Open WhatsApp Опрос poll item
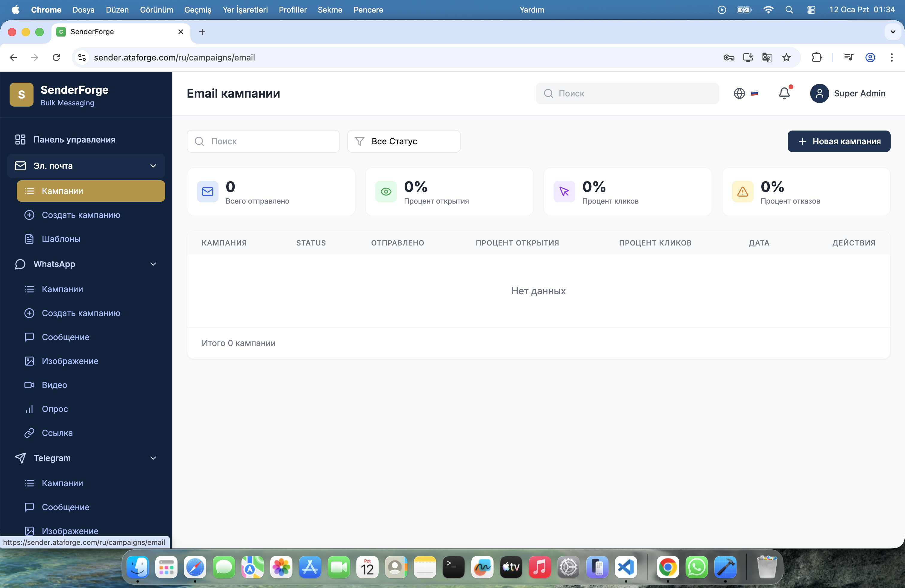Image resolution: width=905 pixels, height=588 pixels. [54, 409]
